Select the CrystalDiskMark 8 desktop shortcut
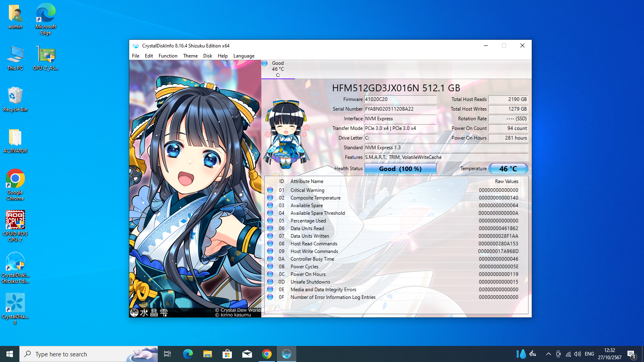Image resolution: width=644 pixels, height=362 pixels. tap(15, 309)
